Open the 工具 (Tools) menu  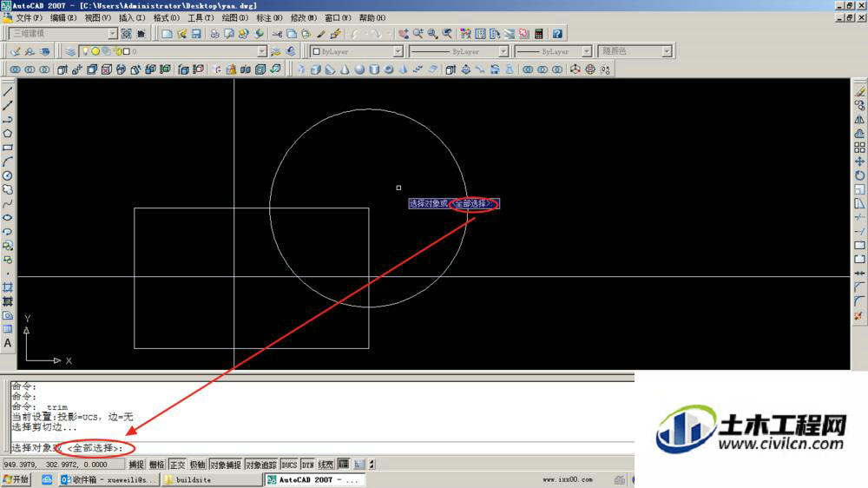(x=201, y=18)
